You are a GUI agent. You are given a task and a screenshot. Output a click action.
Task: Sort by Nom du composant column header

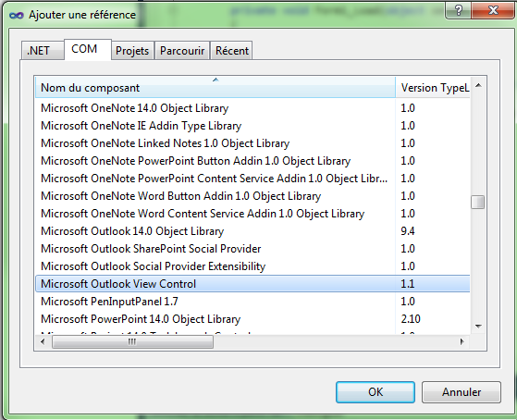pyautogui.click(x=215, y=88)
